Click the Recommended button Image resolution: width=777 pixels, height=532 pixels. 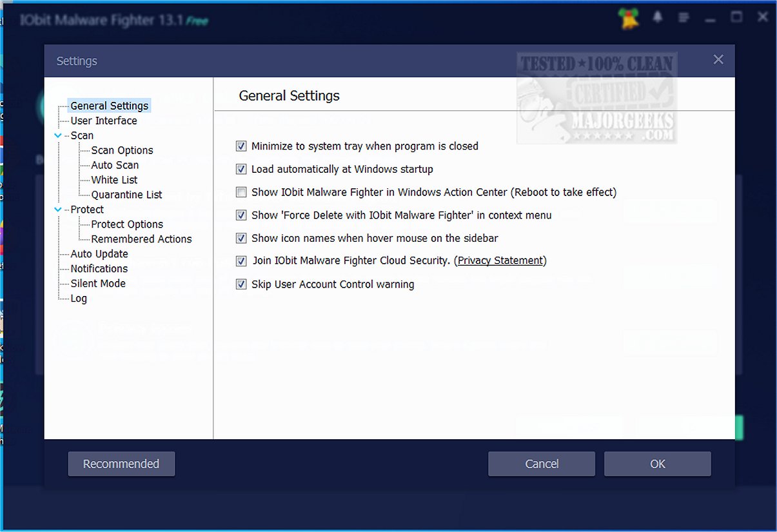point(121,464)
